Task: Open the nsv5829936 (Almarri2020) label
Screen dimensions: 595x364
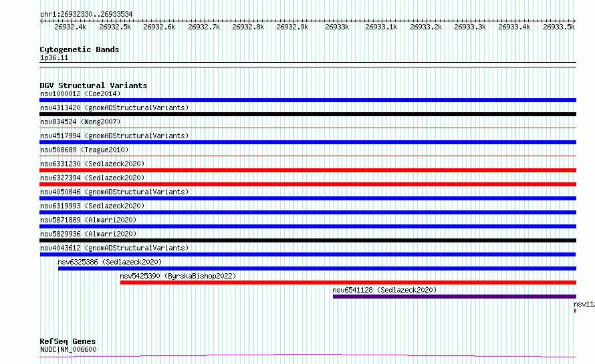Action: point(88,234)
